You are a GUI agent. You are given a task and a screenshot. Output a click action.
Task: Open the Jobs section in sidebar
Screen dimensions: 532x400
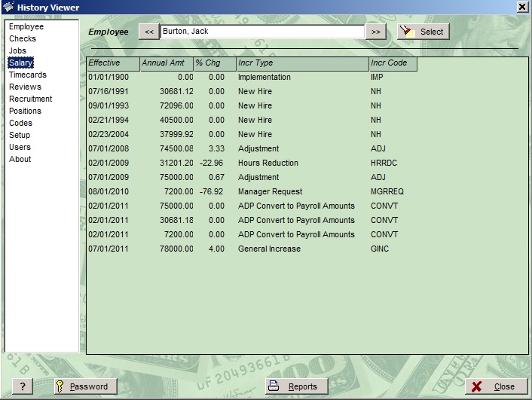click(x=17, y=50)
